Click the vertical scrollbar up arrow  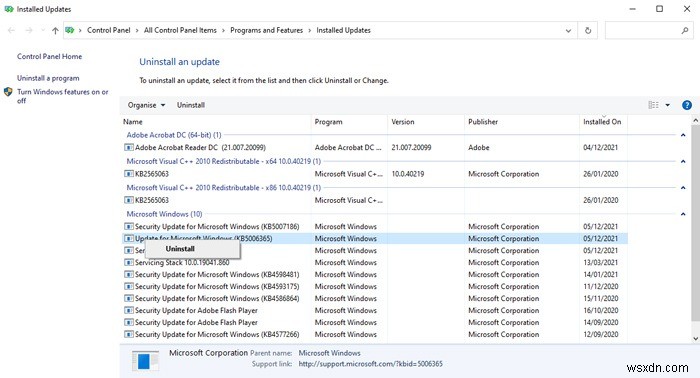click(x=695, y=120)
